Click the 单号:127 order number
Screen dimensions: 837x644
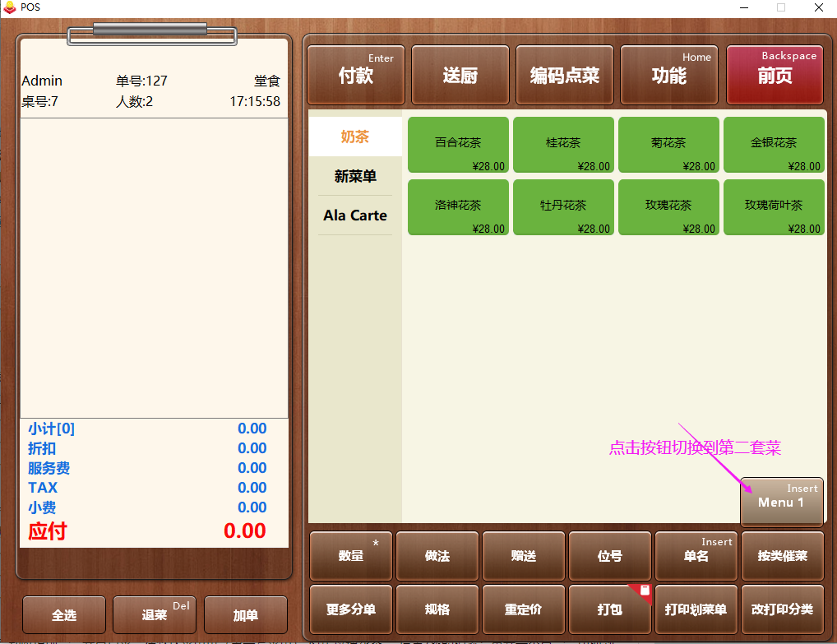click(x=141, y=81)
